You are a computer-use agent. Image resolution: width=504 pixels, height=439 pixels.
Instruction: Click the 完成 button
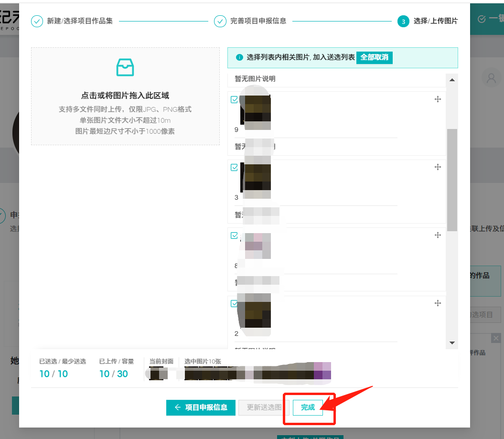pos(308,407)
